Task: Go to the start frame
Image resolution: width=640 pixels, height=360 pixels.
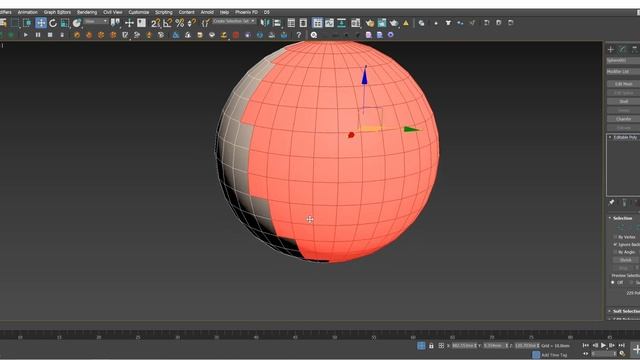Action: tap(586, 345)
